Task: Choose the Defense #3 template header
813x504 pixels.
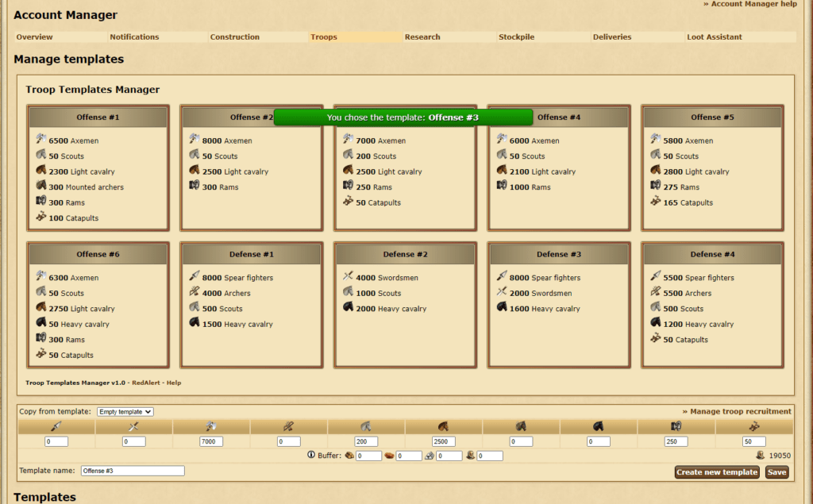Action: (559, 254)
